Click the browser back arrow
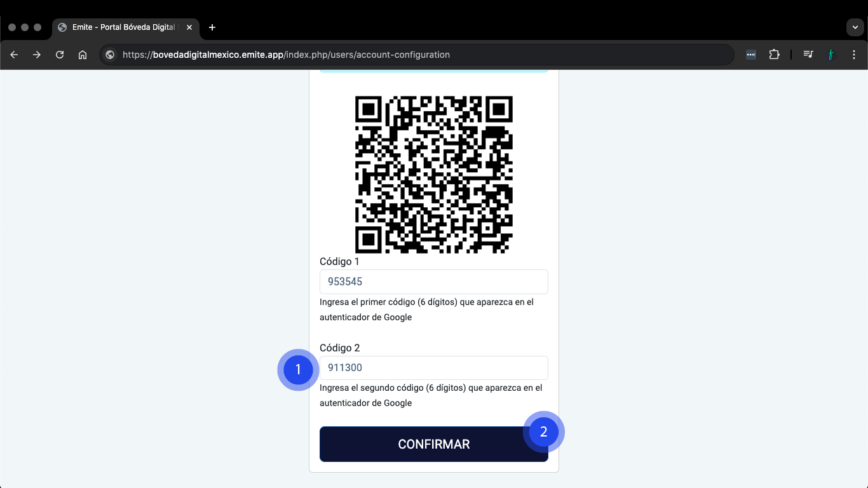 [x=14, y=55]
